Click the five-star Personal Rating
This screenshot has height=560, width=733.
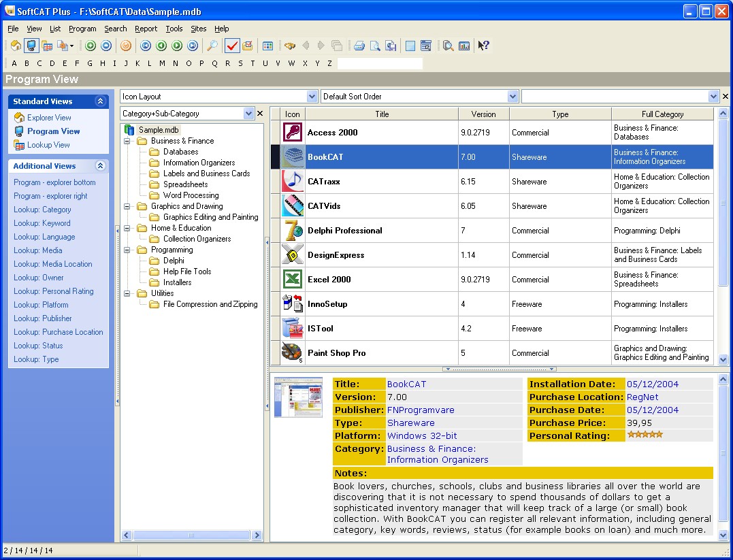click(x=645, y=434)
